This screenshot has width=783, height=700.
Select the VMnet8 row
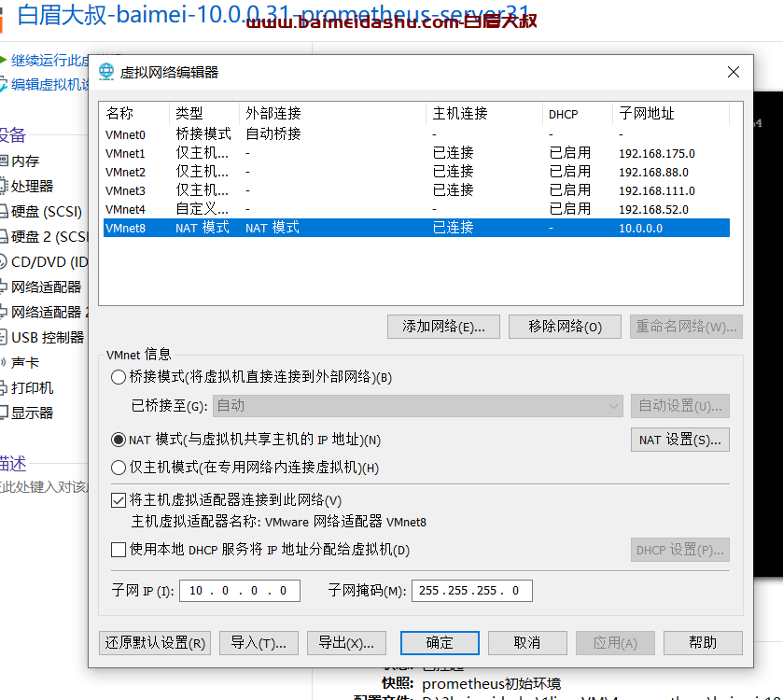tap(416, 228)
